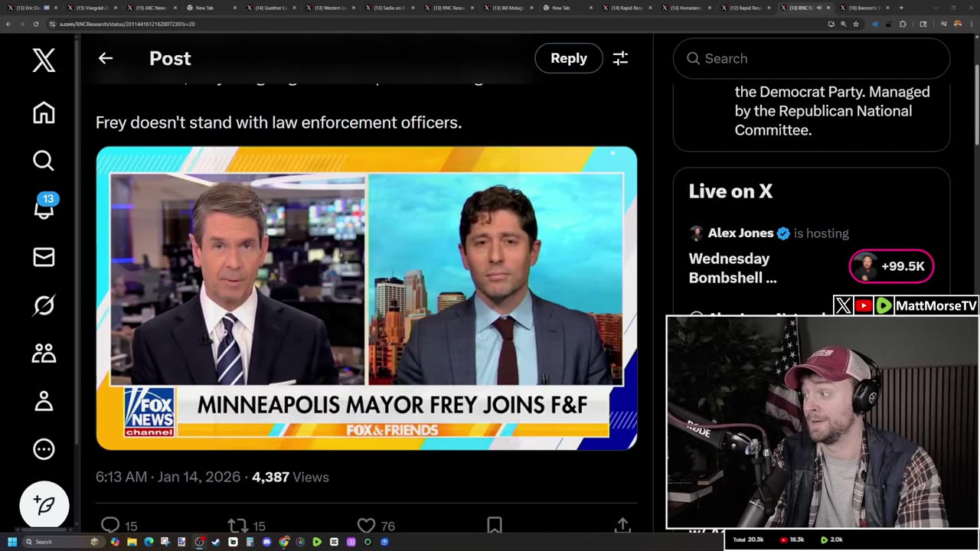Open Explore search in the X sidebar

coord(44,161)
